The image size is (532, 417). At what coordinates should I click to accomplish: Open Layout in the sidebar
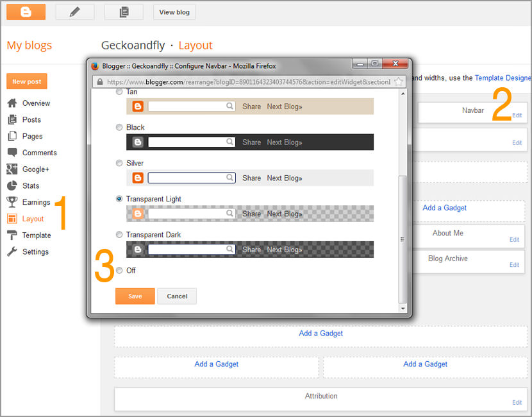pos(33,219)
